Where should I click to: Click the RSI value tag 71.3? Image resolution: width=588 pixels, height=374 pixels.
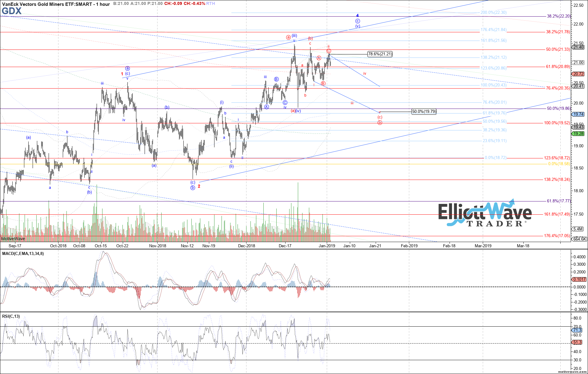[x=578, y=330]
